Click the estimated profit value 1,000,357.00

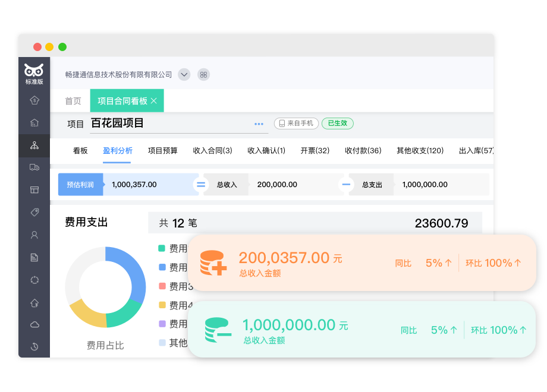tap(134, 185)
